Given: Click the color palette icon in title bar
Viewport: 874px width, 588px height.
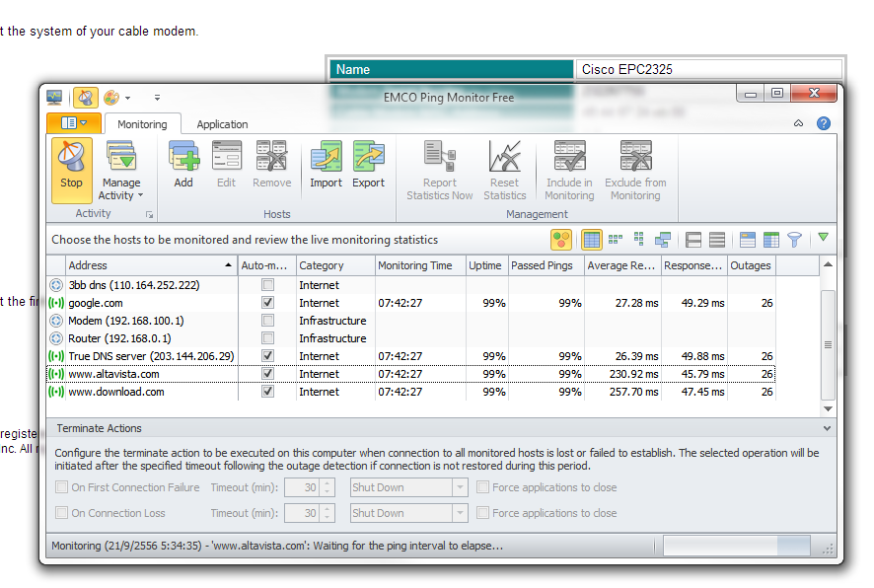Looking at the screenshot, I should (111, 98).
